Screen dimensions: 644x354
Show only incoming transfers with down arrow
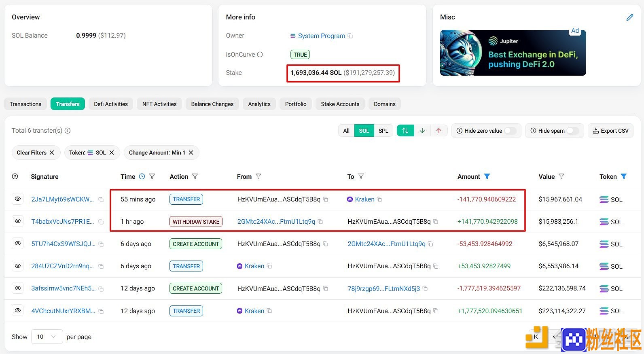(422, 131)
